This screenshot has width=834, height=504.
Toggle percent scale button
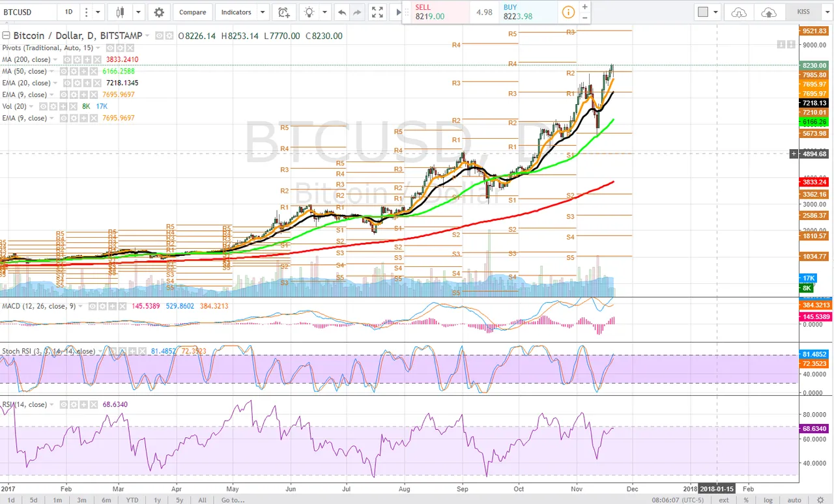pos(746,500)
